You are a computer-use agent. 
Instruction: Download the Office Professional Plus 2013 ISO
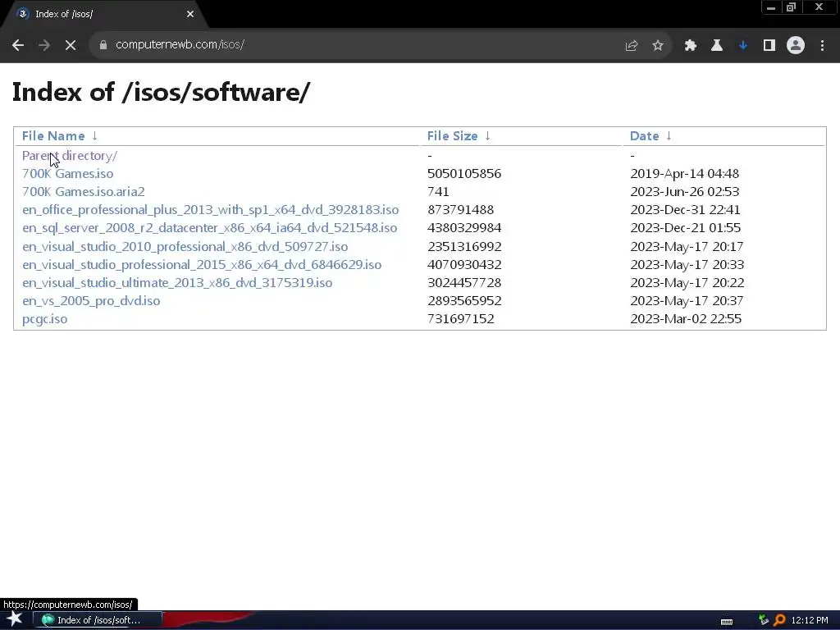tap(211, 210)
